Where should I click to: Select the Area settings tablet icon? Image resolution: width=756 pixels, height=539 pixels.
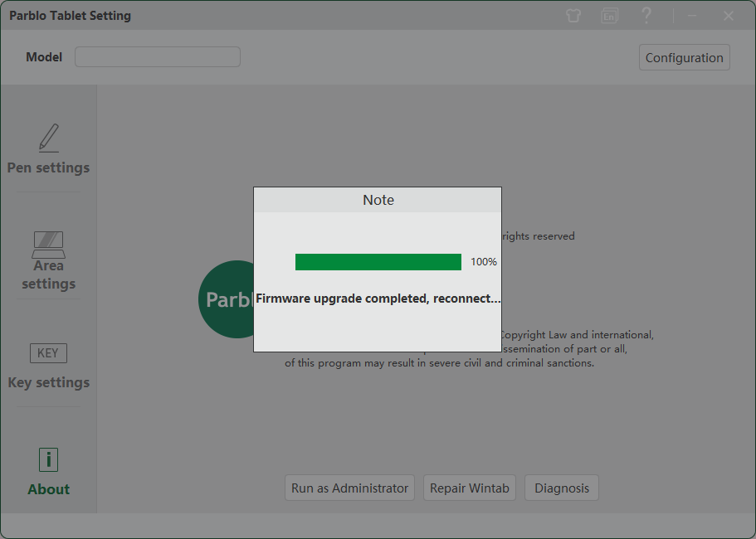tap(49, 245)
